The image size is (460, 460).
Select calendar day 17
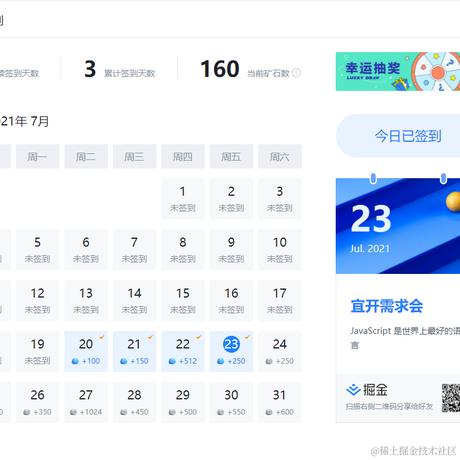[280, 301]
